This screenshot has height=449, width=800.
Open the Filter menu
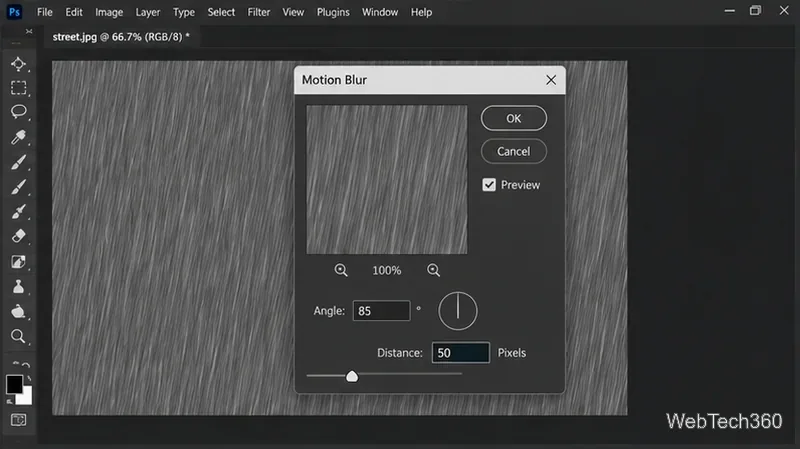(259, 12)
